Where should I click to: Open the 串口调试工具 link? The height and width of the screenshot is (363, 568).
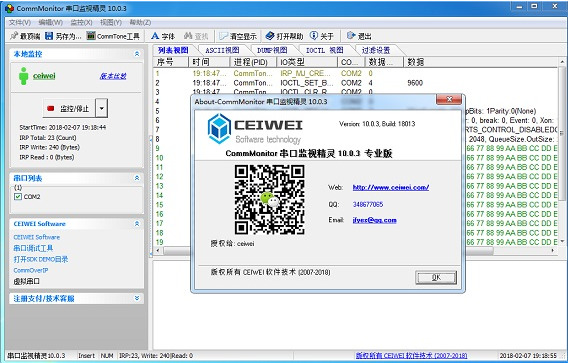pyautogui.click(x=33, y=248)
